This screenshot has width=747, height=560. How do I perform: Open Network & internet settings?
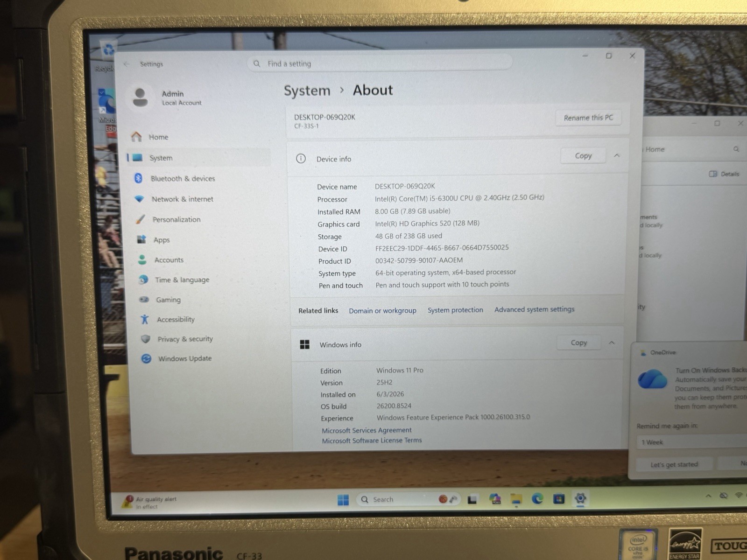click(182, 199)
